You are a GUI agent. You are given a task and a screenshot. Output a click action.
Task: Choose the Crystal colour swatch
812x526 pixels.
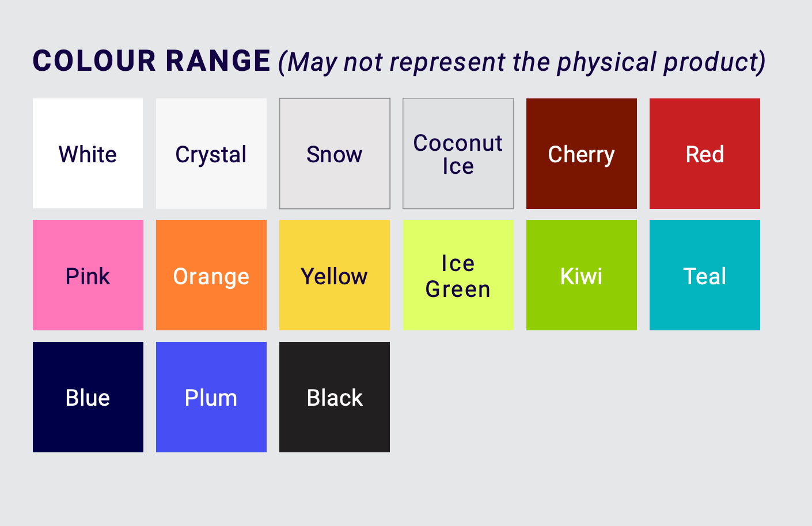[x=211, y=154]
